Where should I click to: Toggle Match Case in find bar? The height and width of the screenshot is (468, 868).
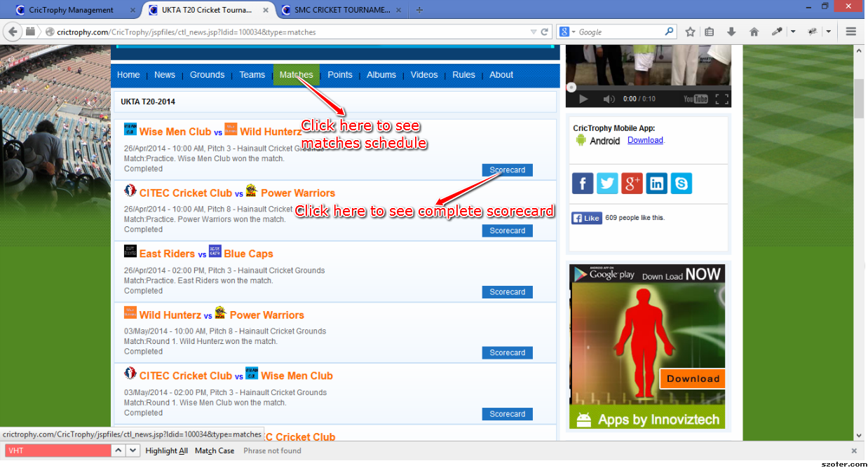(x=215, y=451)
